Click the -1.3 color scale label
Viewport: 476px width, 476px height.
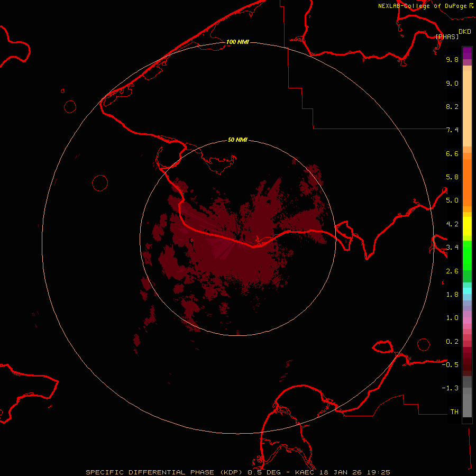450,388
